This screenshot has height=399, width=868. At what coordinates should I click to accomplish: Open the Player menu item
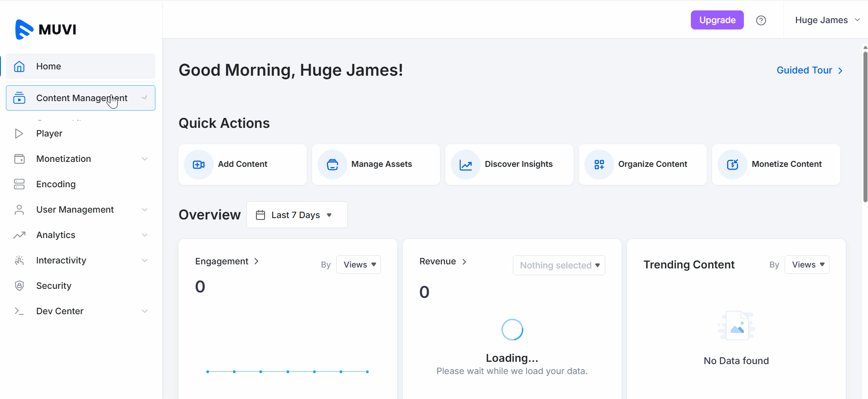click(x=49, y=133)
